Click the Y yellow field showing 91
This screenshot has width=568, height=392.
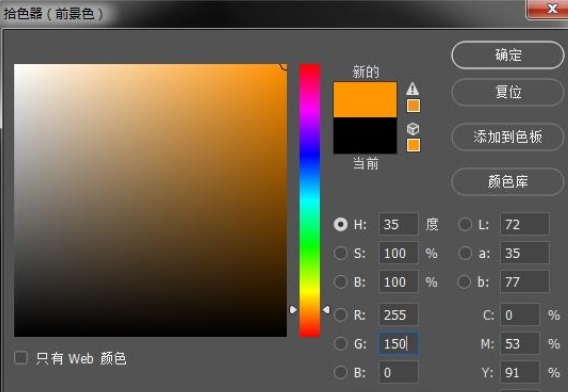(520, 372)
